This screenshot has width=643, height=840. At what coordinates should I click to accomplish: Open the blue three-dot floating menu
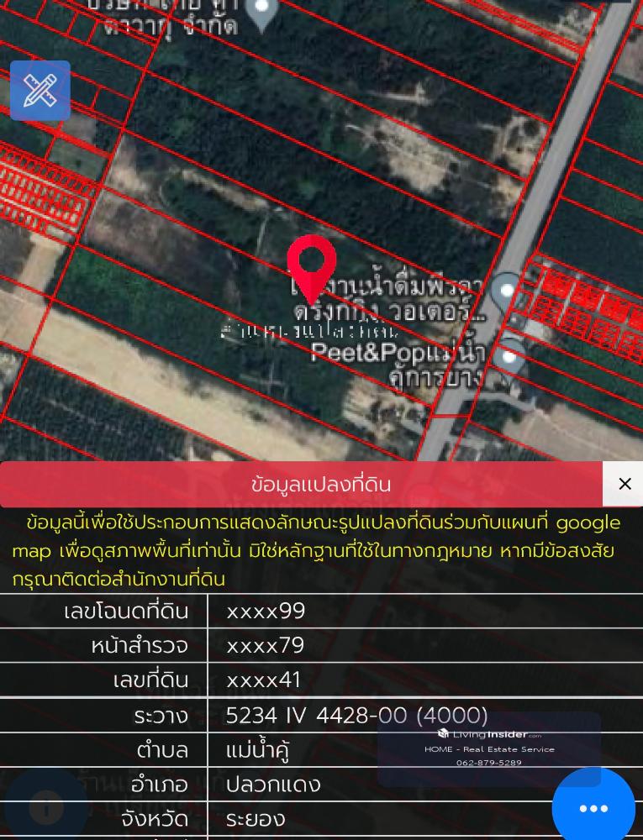(593, 807)
